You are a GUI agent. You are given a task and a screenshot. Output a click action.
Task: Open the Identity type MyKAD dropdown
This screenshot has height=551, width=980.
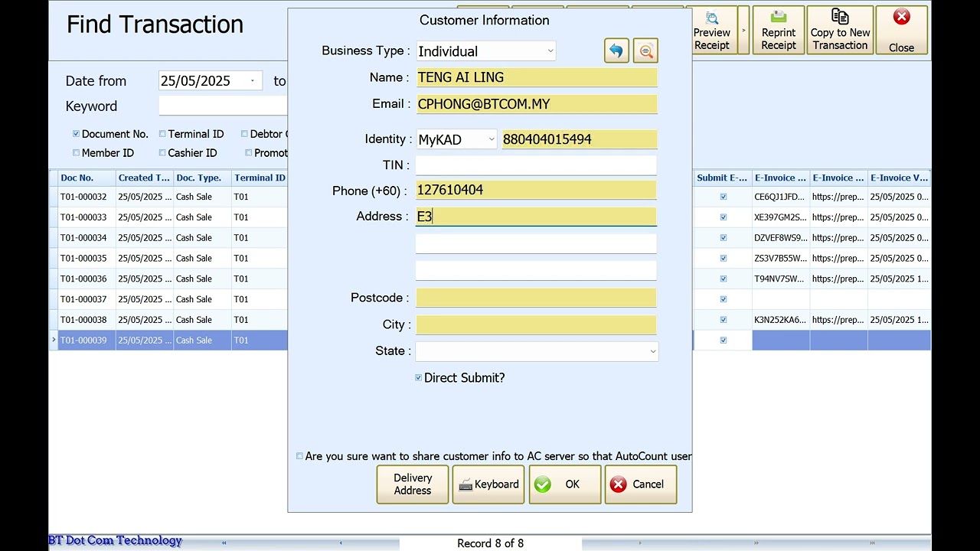pyautogui.click(x=491, y=139)
